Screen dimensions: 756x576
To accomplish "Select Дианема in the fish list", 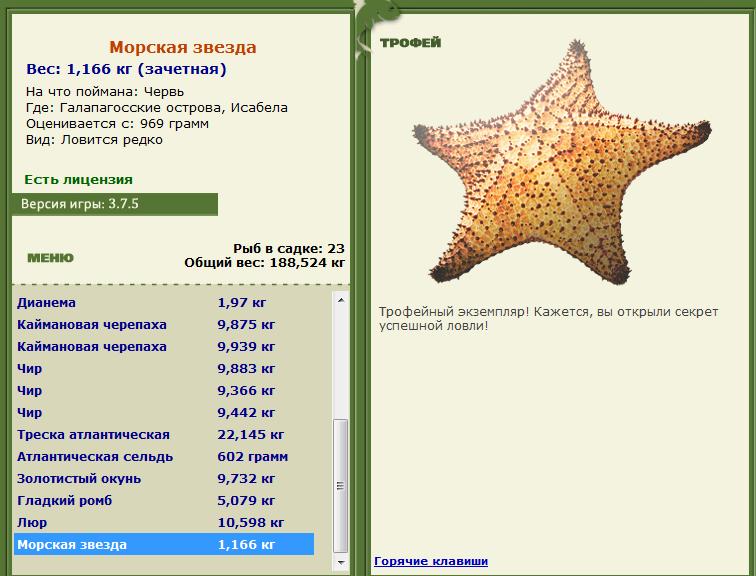I will pyautogui.click(x=164, y=303).
